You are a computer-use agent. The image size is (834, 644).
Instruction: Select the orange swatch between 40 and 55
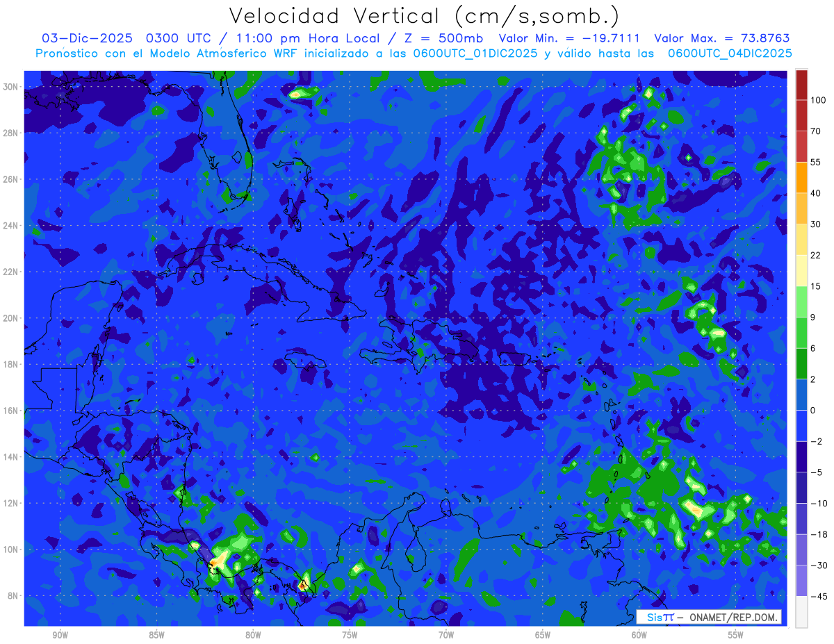click(801, 177)
